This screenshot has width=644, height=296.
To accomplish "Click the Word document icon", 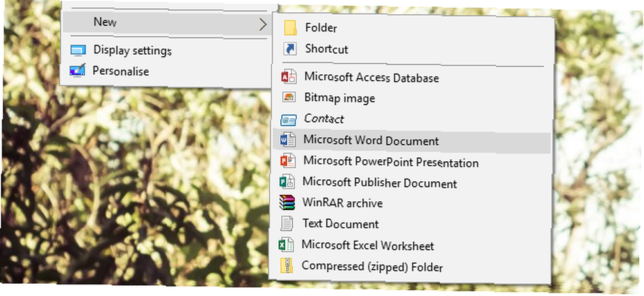I will point(287,141).
